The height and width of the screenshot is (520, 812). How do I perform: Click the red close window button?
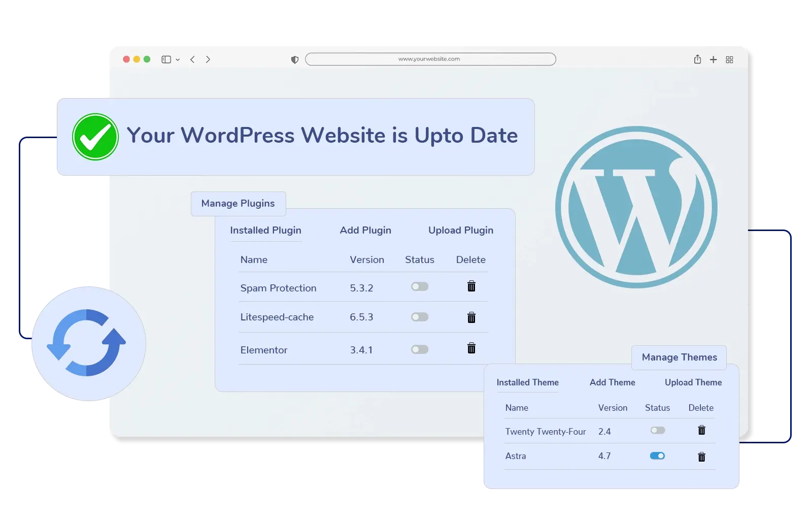[126, 59]
